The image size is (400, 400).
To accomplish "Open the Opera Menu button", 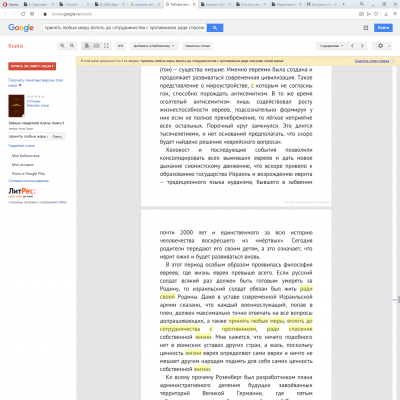I will 11,4.
